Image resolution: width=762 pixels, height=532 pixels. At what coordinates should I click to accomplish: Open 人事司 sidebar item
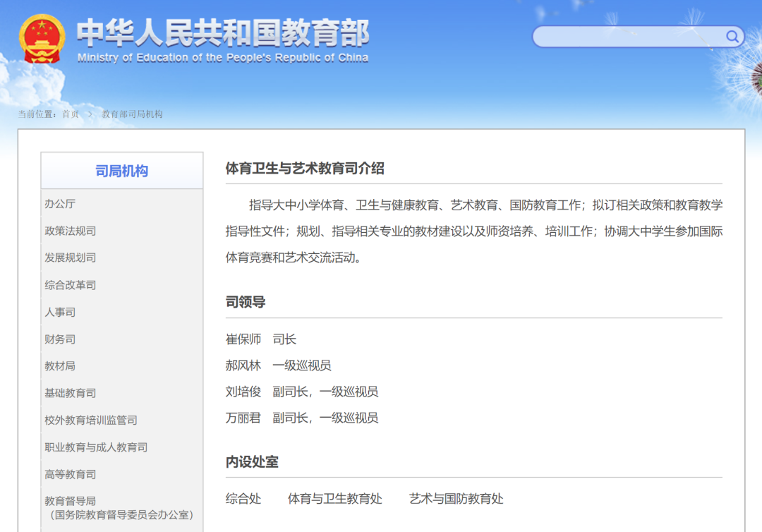pyautogui.click(x=60, y=312)
